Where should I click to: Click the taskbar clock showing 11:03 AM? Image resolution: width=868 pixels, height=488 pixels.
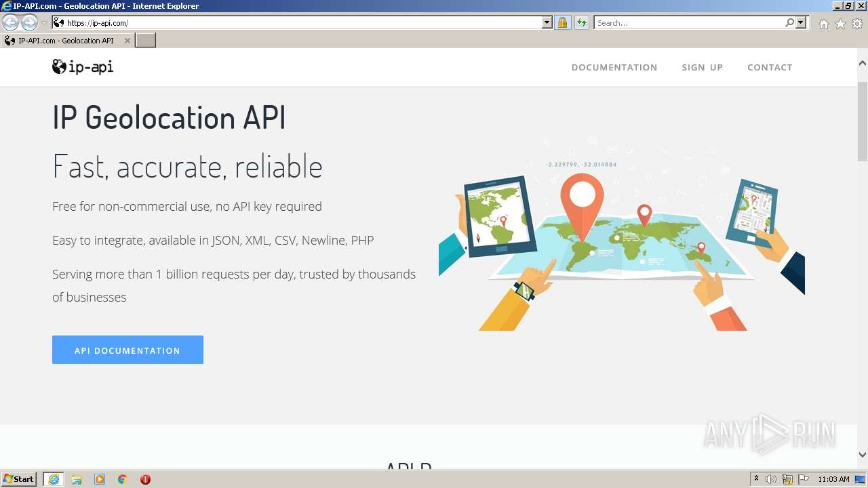[x=833, y=479]
